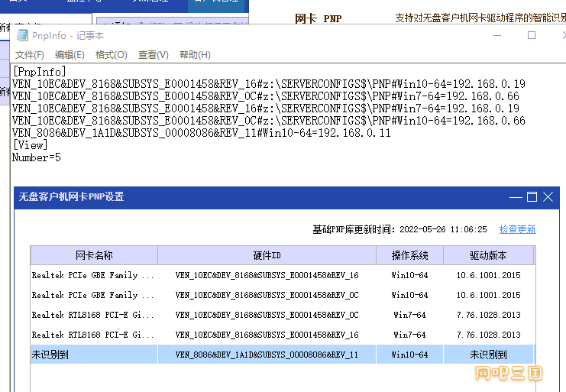
Task: Click the 网卡 PNP heading in background window
Action: [x=318, y=18]
